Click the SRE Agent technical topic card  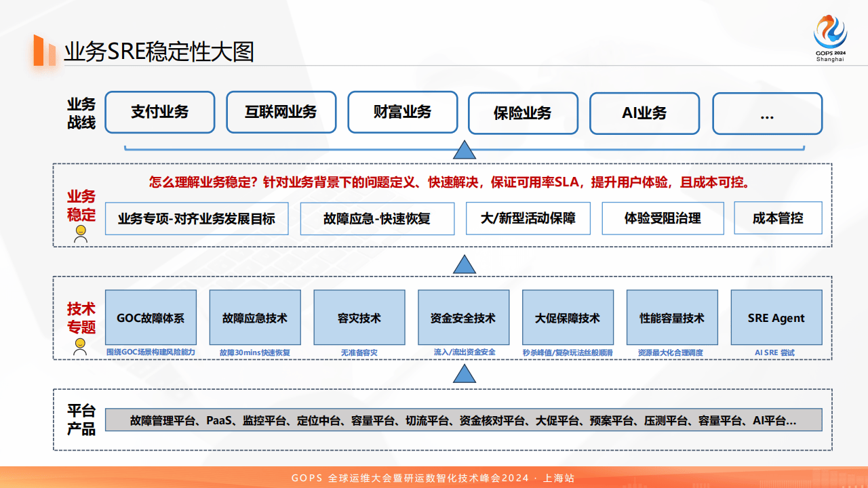[776, 317]
